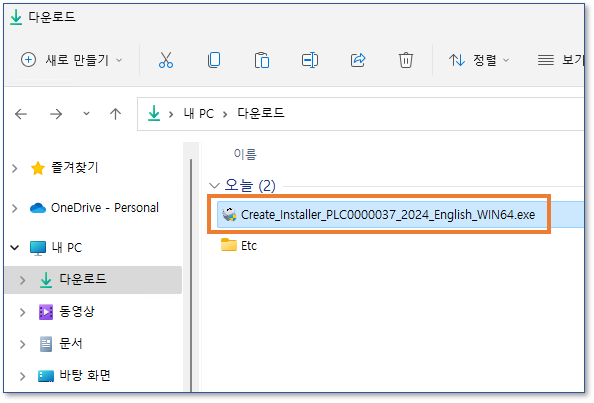
Task: Click 내 PC in the address bar
Action: [x=199, y=113]
